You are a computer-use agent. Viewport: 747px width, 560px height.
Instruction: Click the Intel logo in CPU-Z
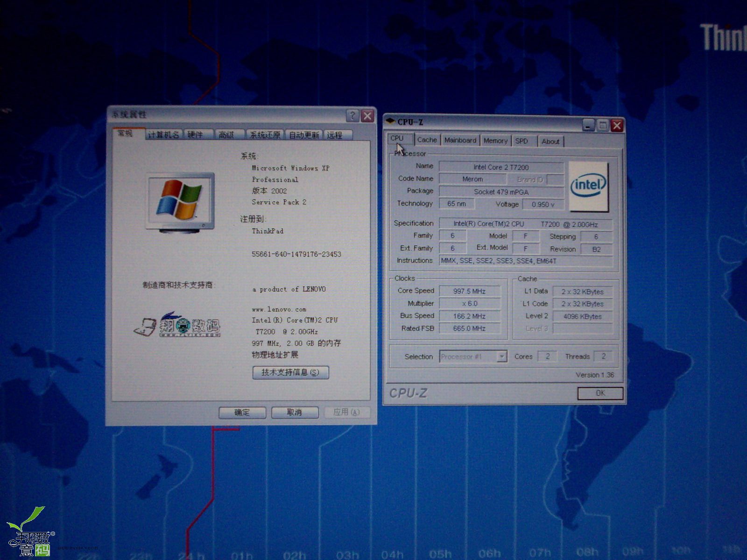coord(589,186)
